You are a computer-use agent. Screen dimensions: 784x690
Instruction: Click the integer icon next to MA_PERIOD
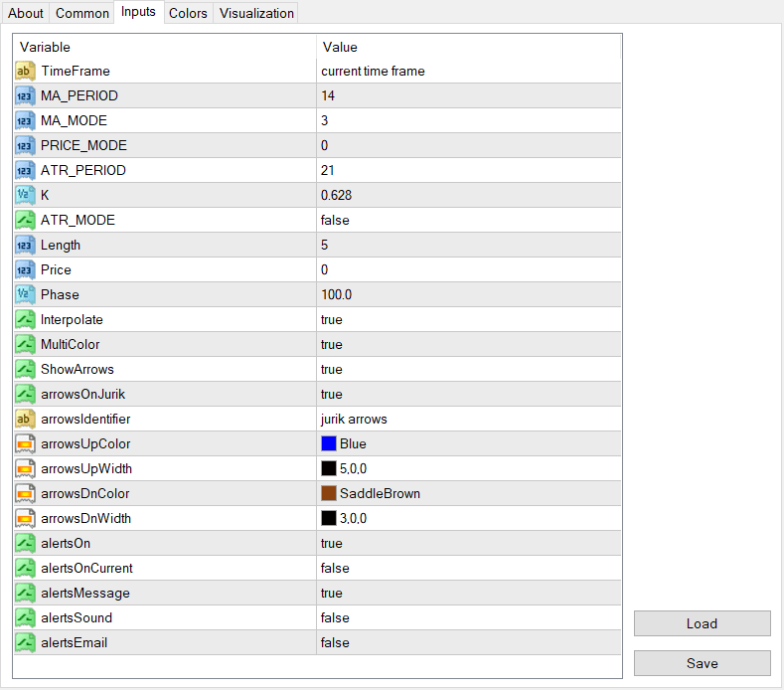[x=26, y=96]
